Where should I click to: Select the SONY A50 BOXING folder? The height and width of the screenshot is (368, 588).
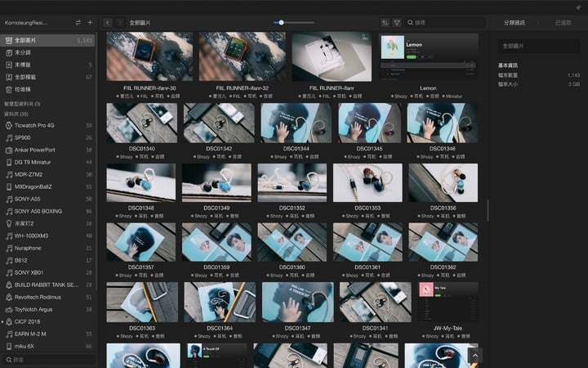[x=47, y=212]
